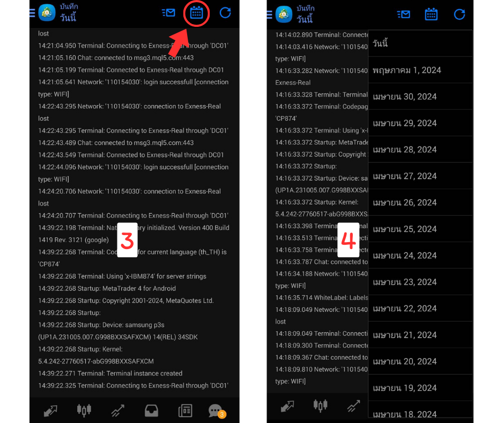This screenshot has height=423, width=504.
Task: Open News tab icon in left screen
Action: 185,411
